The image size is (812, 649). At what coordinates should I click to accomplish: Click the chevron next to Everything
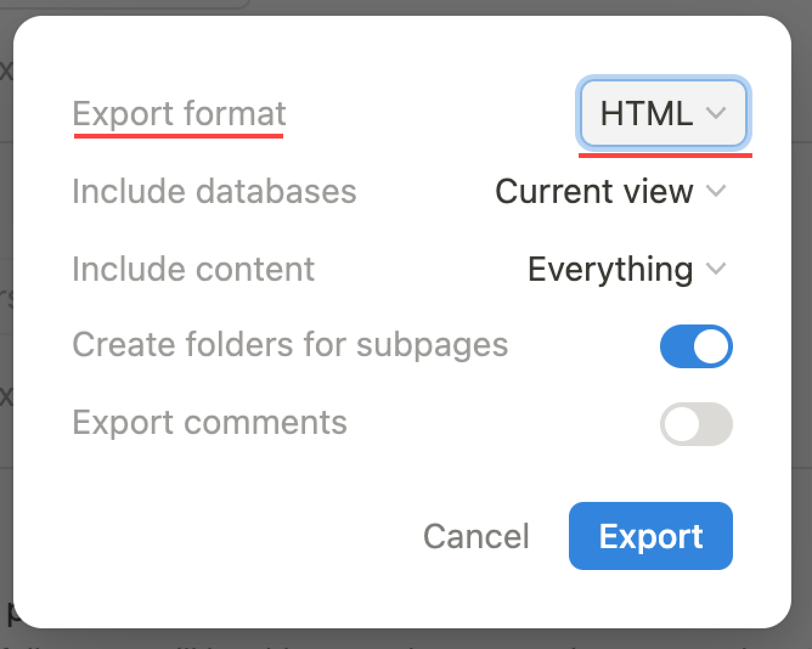[717, 269]
